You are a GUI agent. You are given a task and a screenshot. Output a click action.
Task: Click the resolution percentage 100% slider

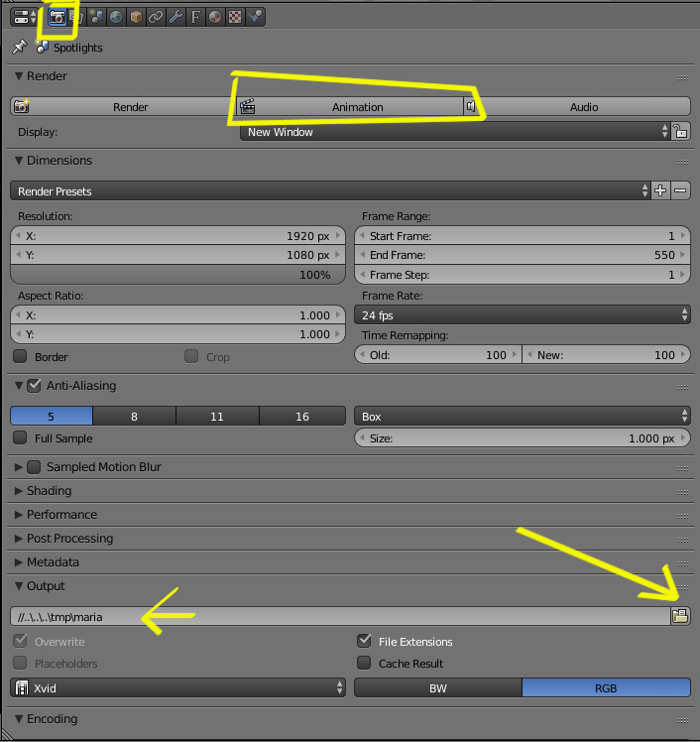pos(177,275)
